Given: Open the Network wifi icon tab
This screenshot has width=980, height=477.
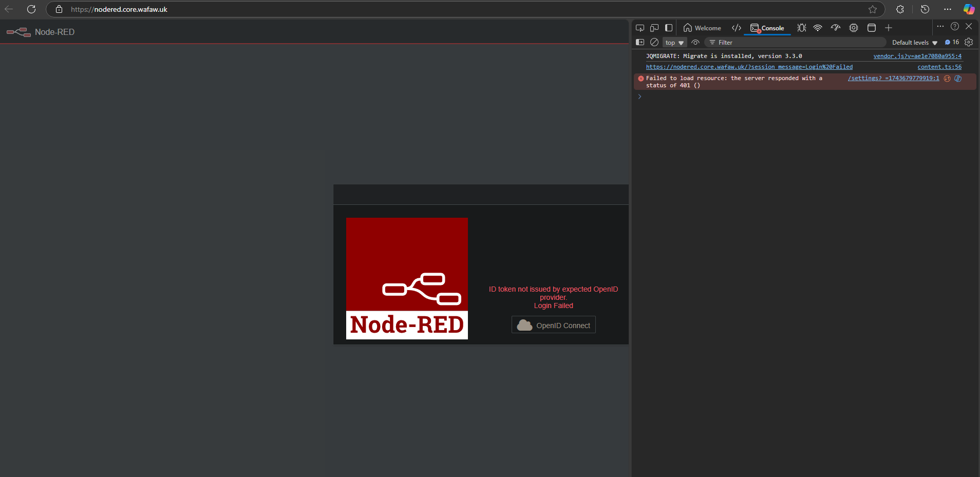Looking at the screenshot, I should [x=818, y=28].
